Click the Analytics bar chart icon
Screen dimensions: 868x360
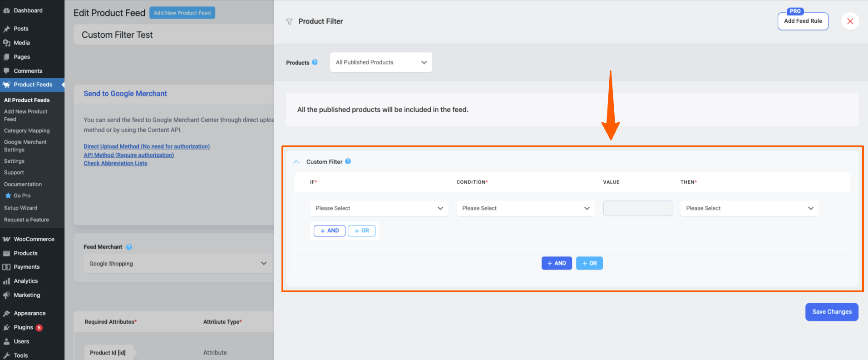(6, 281)
